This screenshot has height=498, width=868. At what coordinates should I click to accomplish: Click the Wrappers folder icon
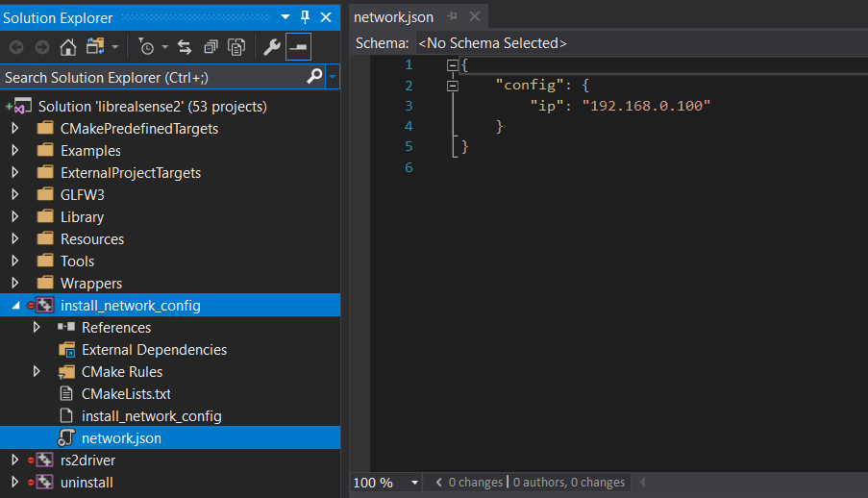[x=45, y=283]
